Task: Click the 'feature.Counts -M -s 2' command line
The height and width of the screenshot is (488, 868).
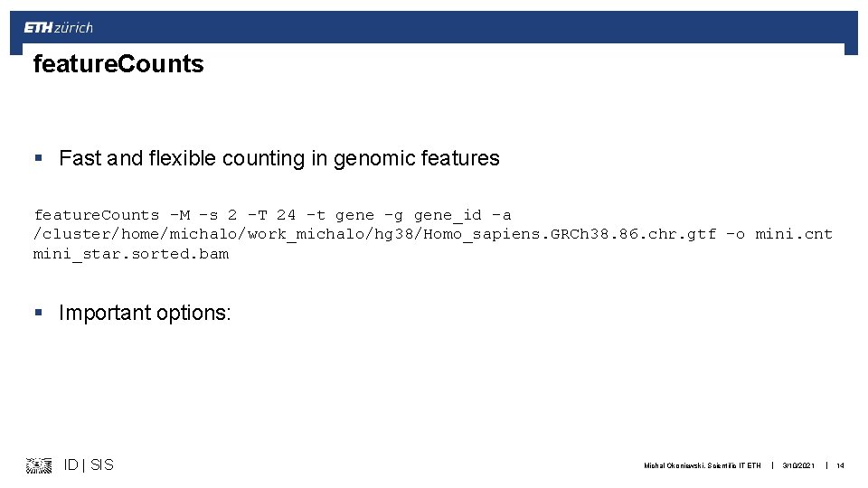Action: click(136, 215)
